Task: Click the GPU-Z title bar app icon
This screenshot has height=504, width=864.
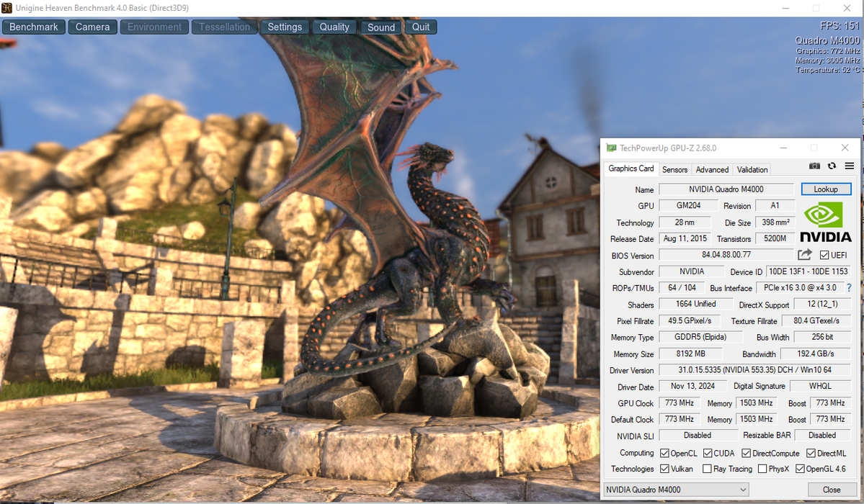Action: tap(611, 148)
